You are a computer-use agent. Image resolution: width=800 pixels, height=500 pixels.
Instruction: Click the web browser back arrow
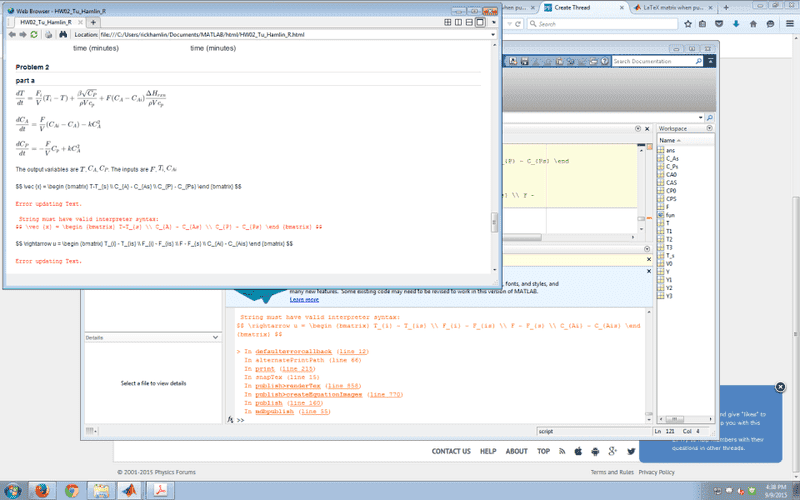point(11,34)
